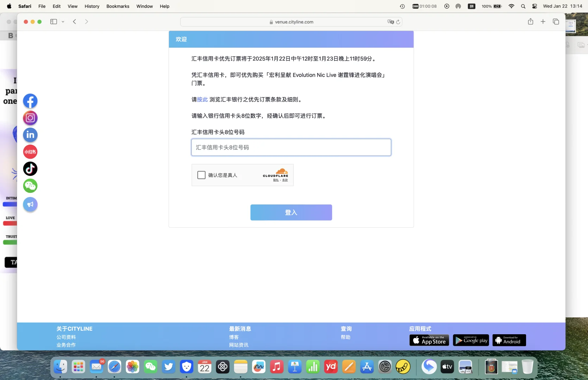Open Freeform from the Dock
Viewport: 588px width, 380px height.
[x=259, y=367]
